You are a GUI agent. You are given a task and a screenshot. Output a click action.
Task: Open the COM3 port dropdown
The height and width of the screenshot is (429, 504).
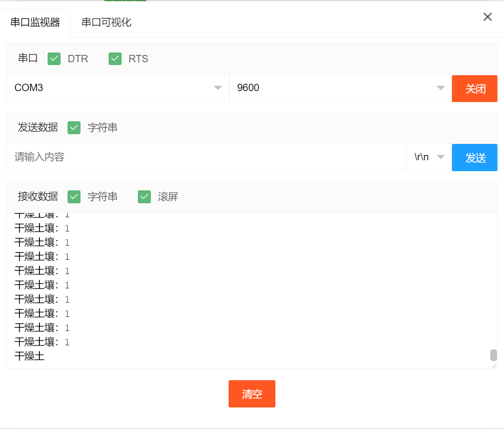coord(118,88)
